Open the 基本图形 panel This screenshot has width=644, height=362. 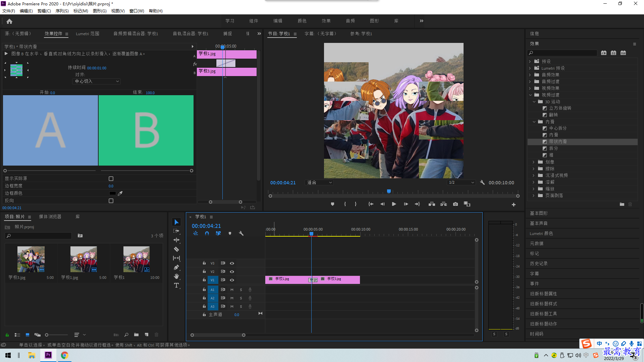click(x=539, y=213)
